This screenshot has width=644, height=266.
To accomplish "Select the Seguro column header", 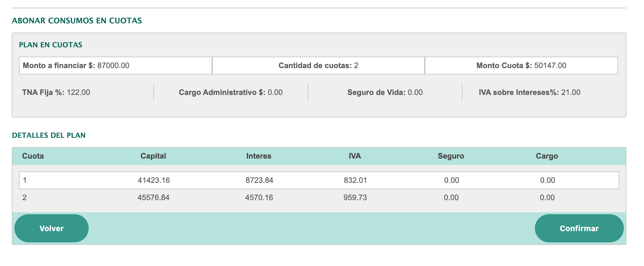I will click(x=451, y=156).
